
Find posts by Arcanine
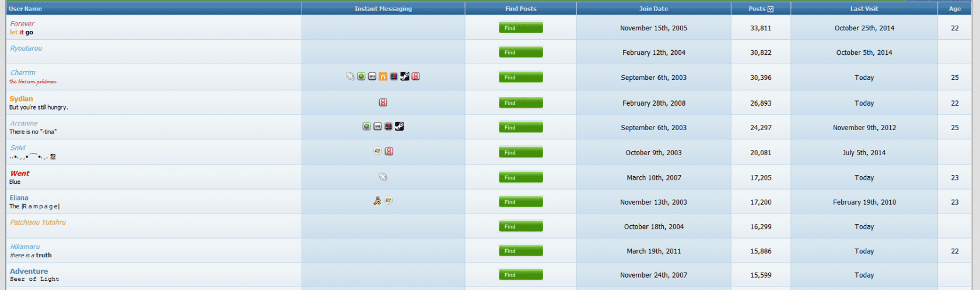(521, 128)
